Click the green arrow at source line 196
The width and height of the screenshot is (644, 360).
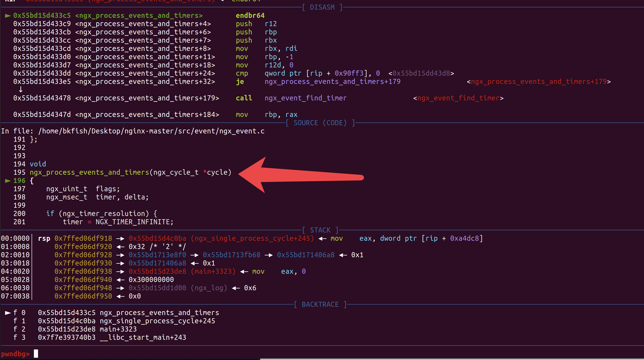(x=8, y=181)
